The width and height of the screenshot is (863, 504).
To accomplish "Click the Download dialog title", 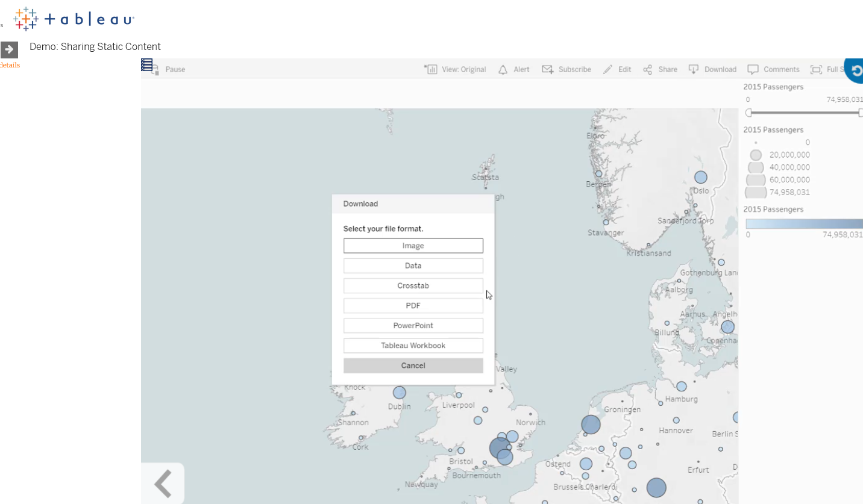I will 360,204.
